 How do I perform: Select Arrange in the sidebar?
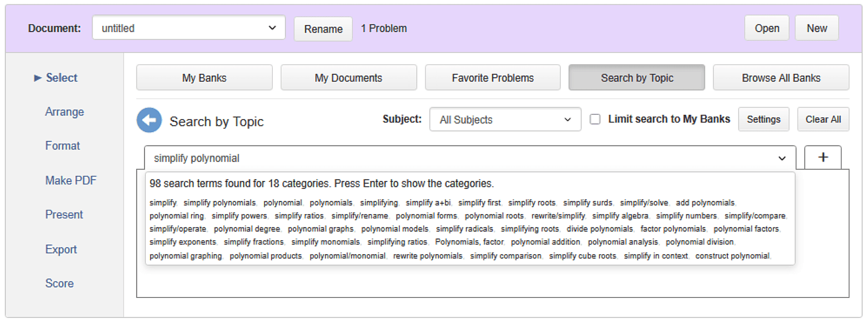point(65,111)
